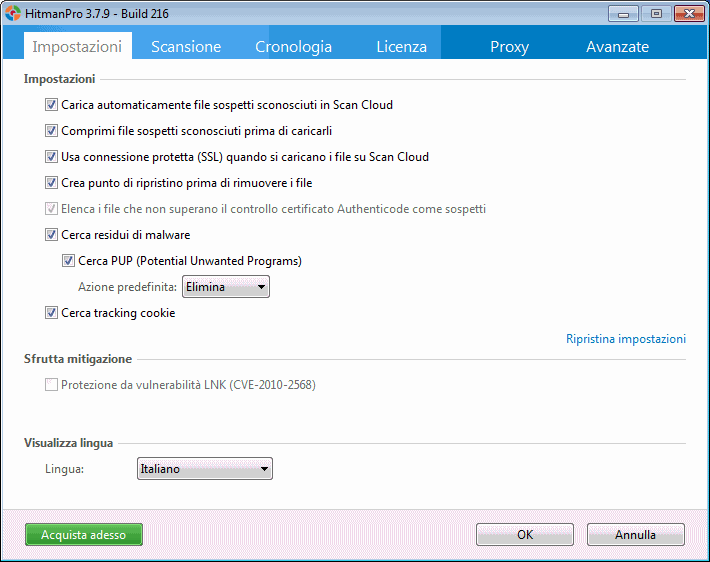The width and height of the screenshot is (710, 562).
Task: Click the HitmanPro logo icon in title bar
Action: [x=13, y=13]
